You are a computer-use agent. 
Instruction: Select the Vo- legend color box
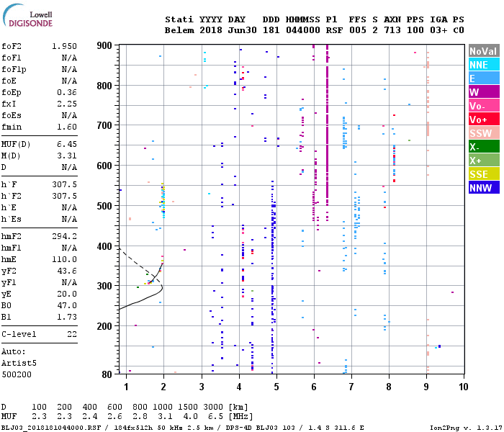click(484, 106)
